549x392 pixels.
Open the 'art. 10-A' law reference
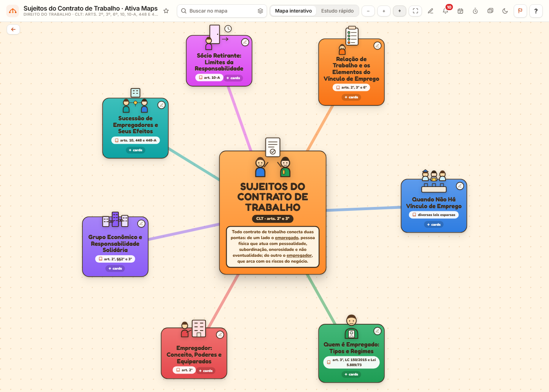coord(209,78)
